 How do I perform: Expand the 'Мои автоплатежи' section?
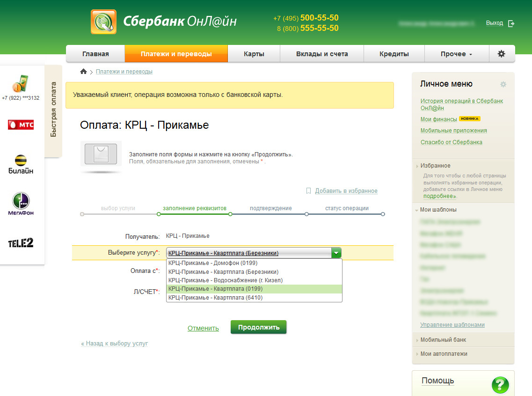tap(444, 354)
